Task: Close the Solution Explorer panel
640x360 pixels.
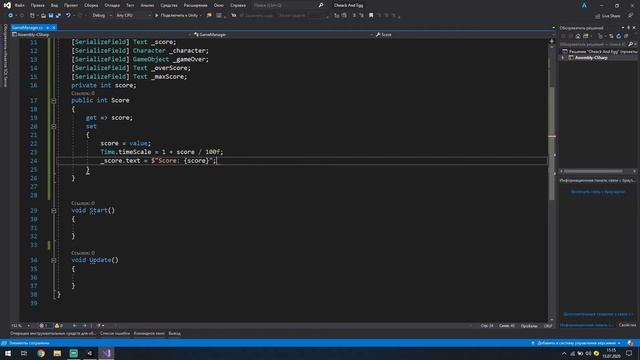Action: click(x=634, y=28)
